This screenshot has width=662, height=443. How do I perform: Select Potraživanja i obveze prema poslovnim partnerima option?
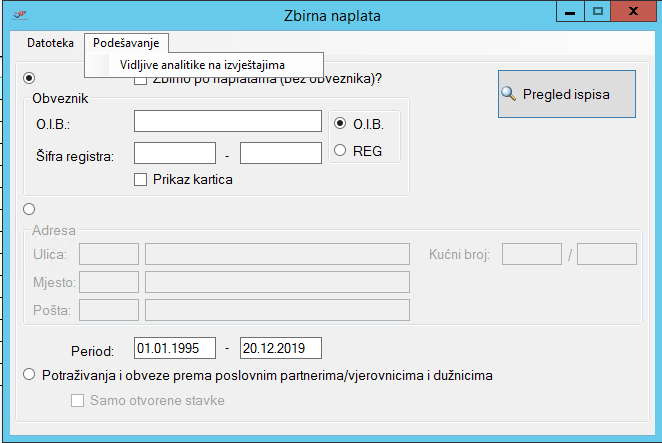click(x=29, y=376)
